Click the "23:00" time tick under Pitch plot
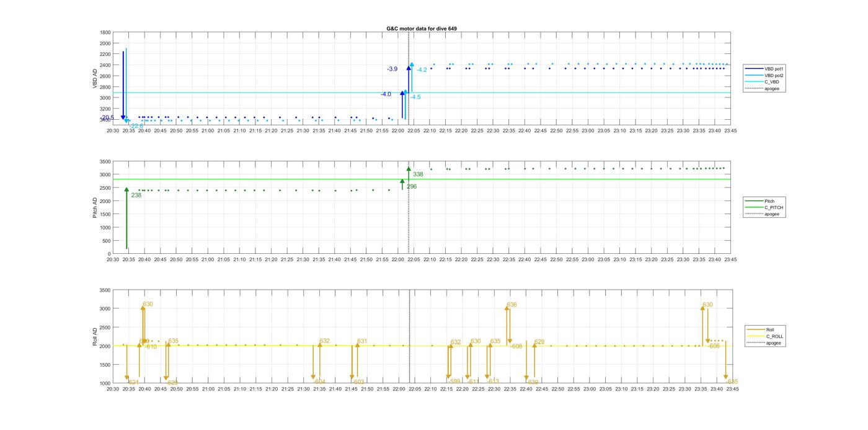Image resolution: width=868 pixels, height=430 pixels. [x=588, y=259]
